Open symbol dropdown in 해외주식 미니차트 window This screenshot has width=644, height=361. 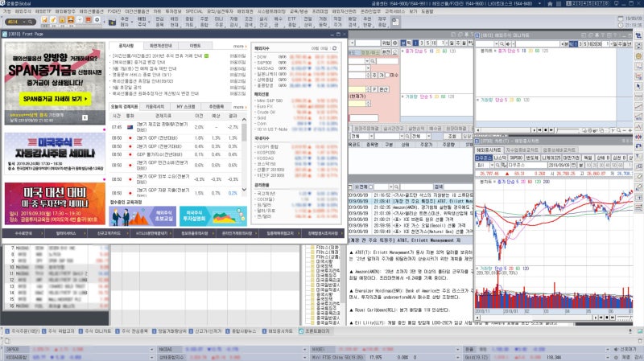[497, 43]
